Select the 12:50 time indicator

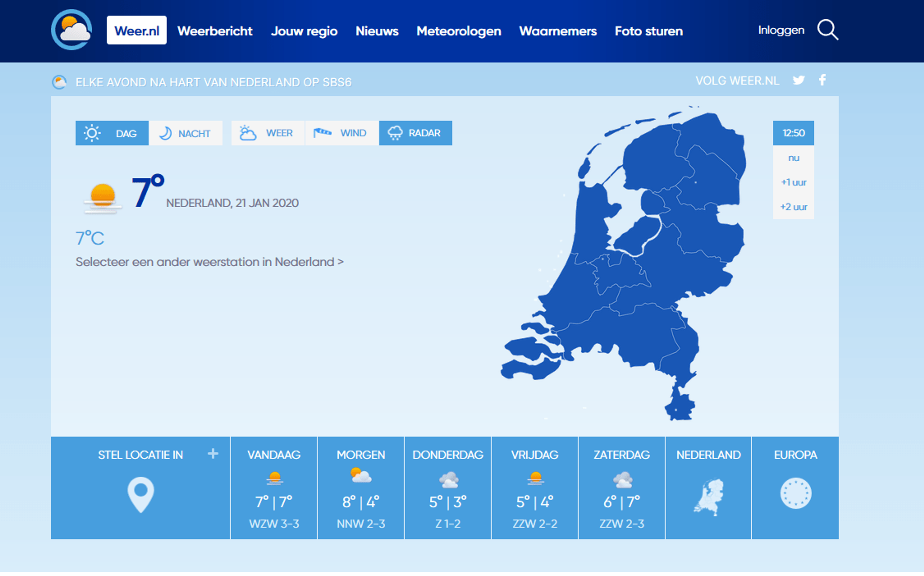(794, 133)
